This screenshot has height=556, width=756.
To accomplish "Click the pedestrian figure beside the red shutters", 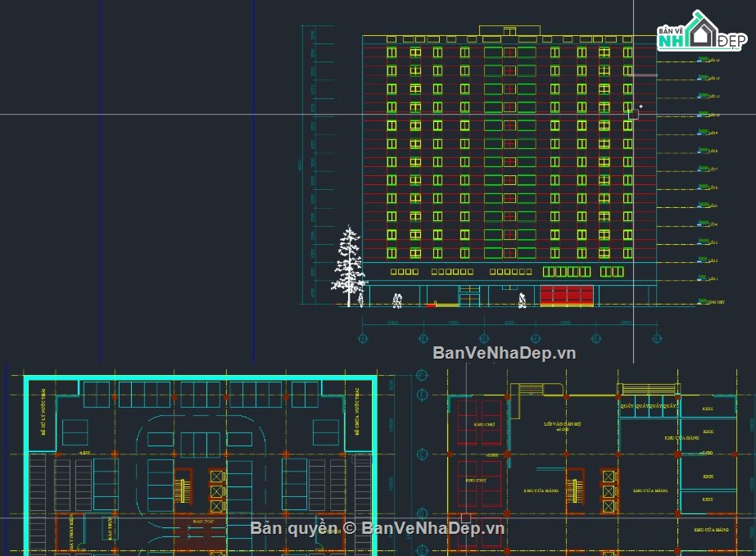I will click(522, 301).
